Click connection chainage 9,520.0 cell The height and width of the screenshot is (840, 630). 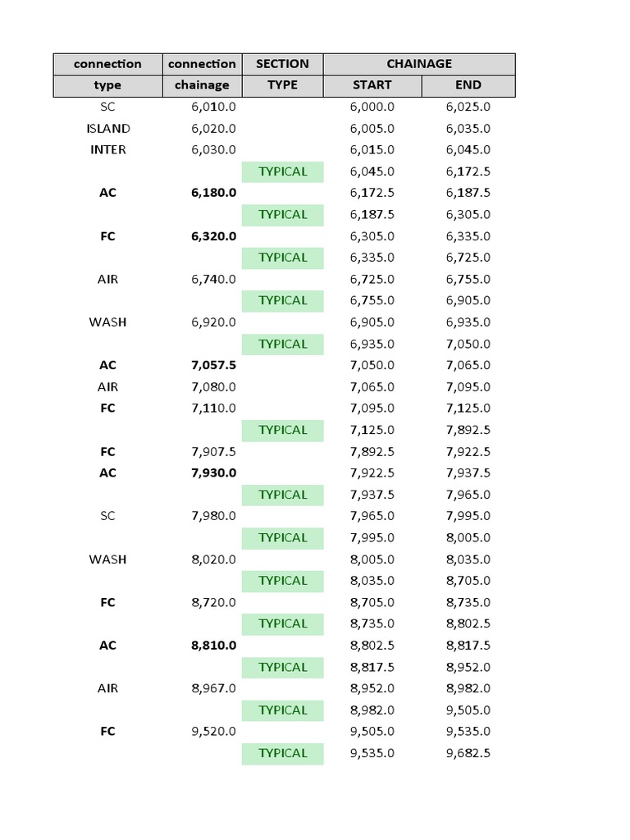(x=213, y=731)
